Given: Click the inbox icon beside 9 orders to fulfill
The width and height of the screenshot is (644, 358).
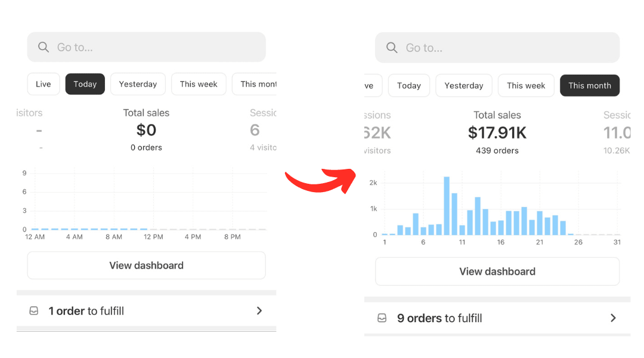Looking at the screenshot, I should pyautogui.click(x=382, y=318).
